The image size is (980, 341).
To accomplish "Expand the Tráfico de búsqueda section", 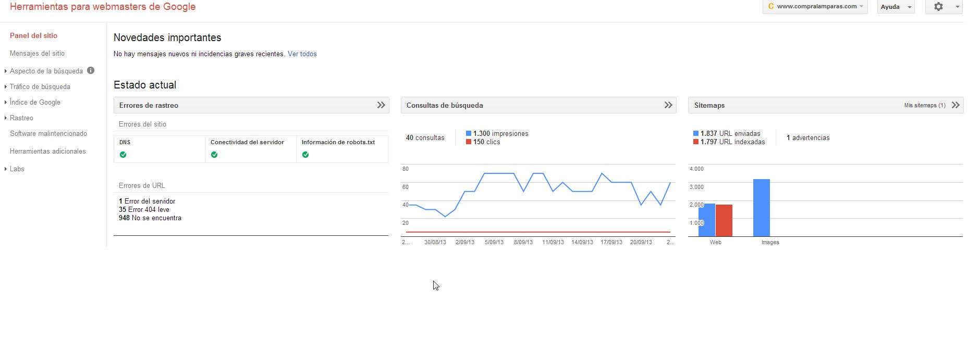I will click(40, 86).
